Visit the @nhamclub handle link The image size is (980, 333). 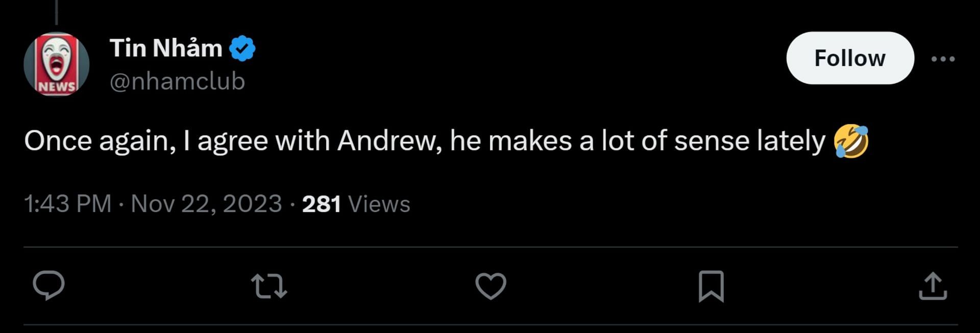(x=177, y=82)
